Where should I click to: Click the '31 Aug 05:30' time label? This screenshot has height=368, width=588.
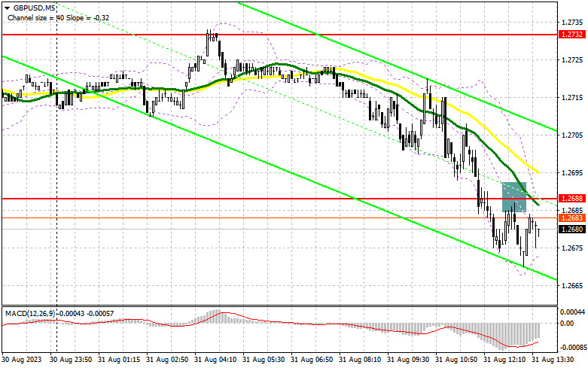(264, 360)
